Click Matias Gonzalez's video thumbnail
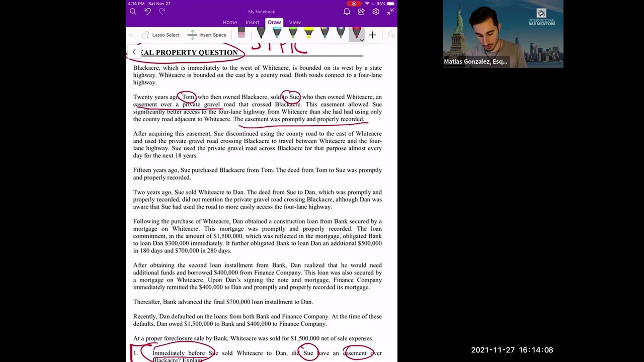The width and height of the screenshot is (644, 362). [503, 34]
